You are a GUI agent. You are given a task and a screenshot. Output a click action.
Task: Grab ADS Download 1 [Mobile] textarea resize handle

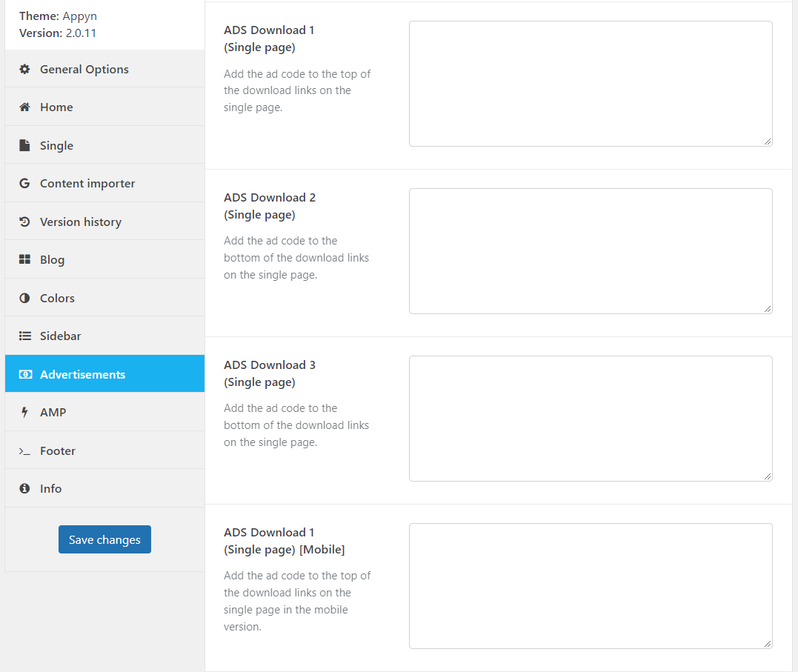click(x=768, y=644)
